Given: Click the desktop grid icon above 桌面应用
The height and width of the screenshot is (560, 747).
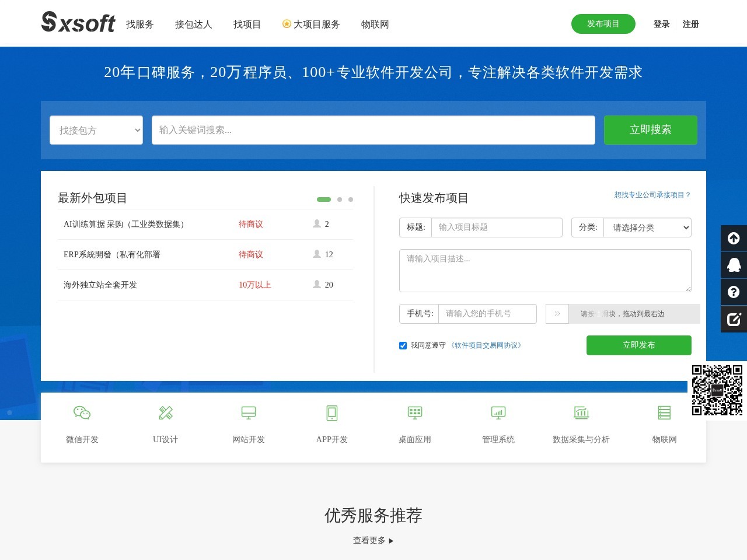Looking at the screenshot, I should point(415,413).
